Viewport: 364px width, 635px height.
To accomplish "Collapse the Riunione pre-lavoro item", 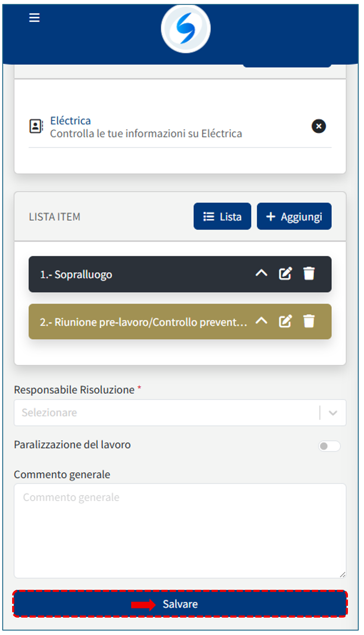I will click(x=261, y=321).
